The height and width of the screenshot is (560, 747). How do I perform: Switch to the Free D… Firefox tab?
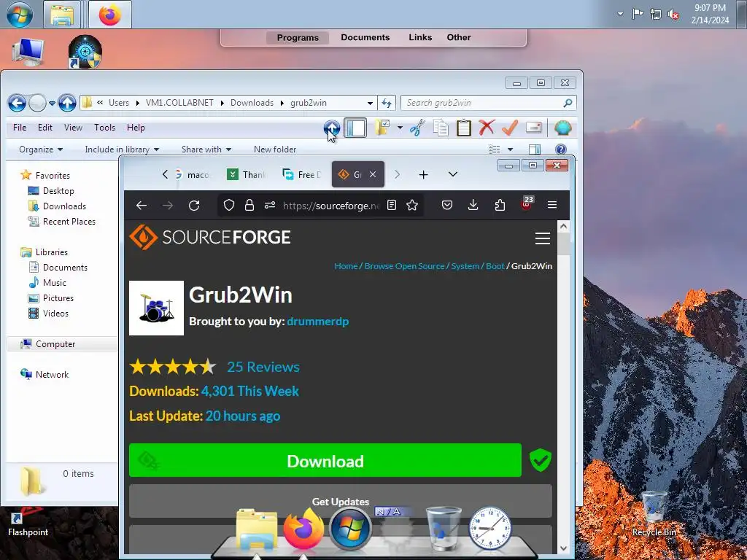(x=302, y=175)
